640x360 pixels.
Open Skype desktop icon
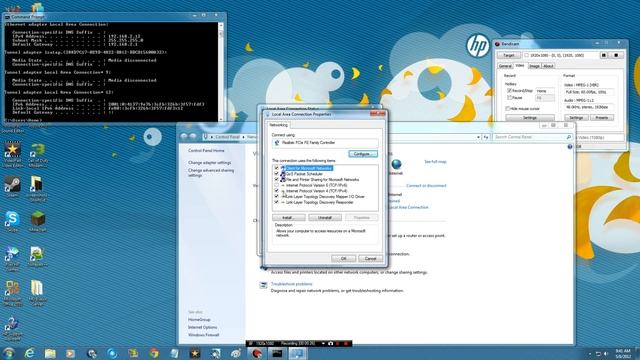click(x=12, y=222)
